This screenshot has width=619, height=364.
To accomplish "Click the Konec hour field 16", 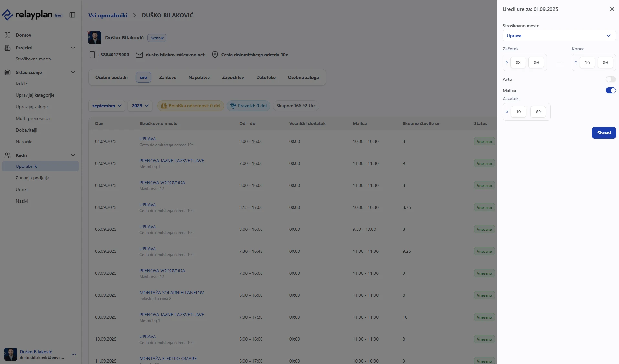I will pyautogui.click(x=587, y=62).
